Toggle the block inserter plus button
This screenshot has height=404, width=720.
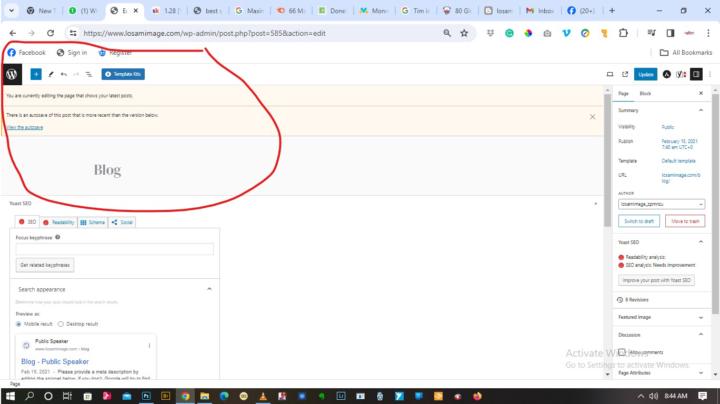point(36,74)
